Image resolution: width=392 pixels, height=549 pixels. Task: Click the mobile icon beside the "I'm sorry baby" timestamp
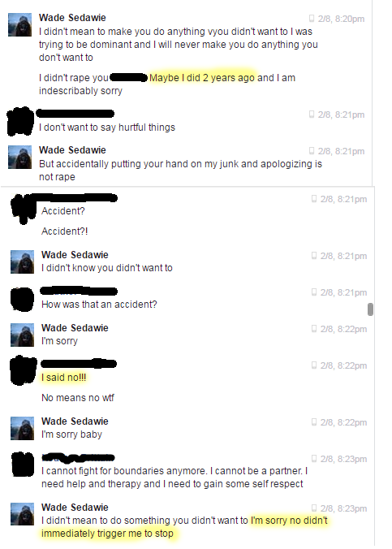(x=314, y=422)
